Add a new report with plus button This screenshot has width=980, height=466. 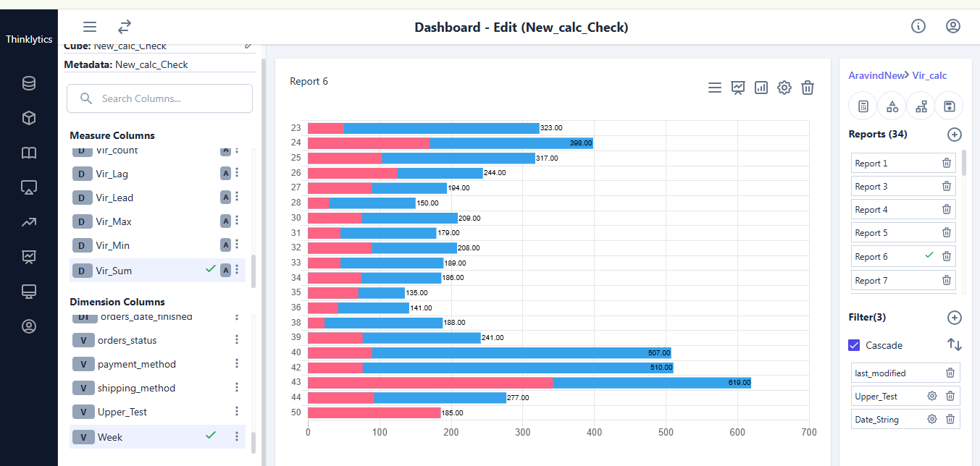tap(955, 134)
